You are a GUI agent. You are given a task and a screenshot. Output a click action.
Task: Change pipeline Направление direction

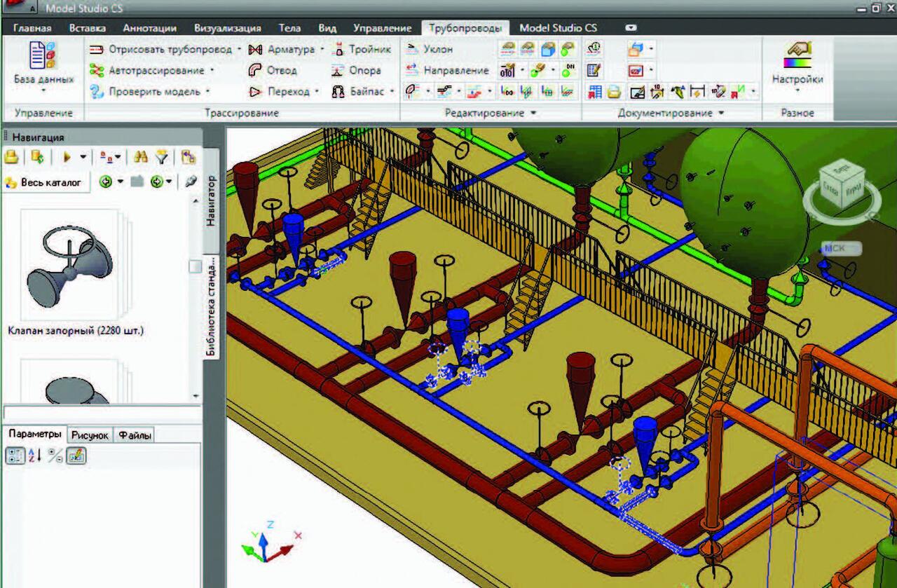pos(447,70)
